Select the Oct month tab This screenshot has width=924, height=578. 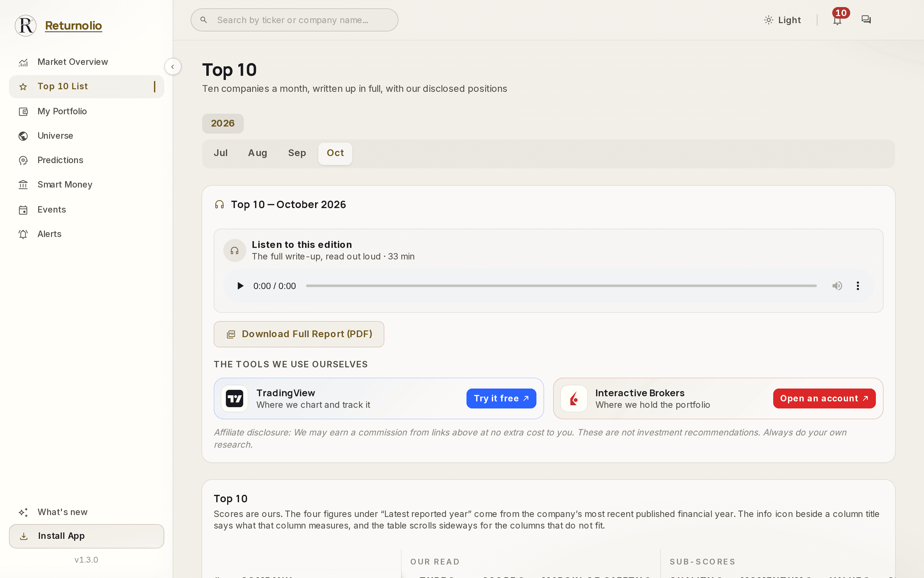[335, 153]
